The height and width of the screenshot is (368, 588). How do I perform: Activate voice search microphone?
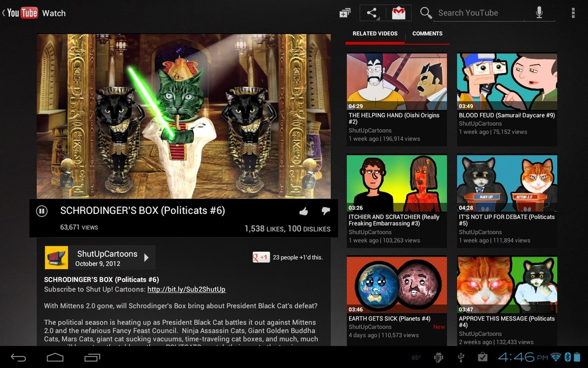coord(539,13)
